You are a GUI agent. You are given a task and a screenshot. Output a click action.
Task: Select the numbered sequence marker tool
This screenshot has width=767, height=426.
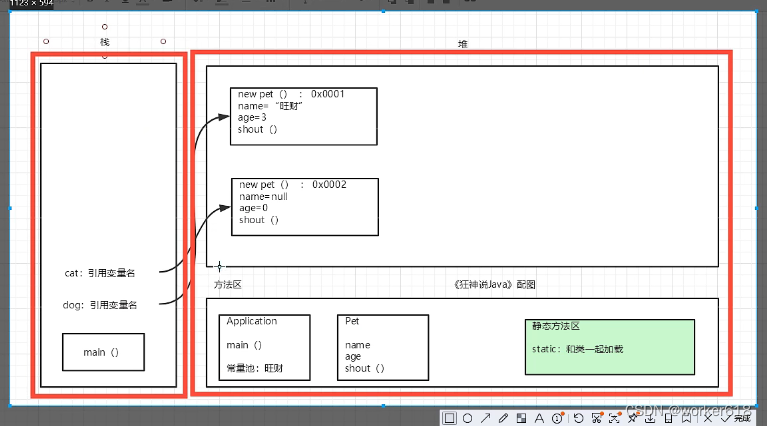tap(557, 418)
